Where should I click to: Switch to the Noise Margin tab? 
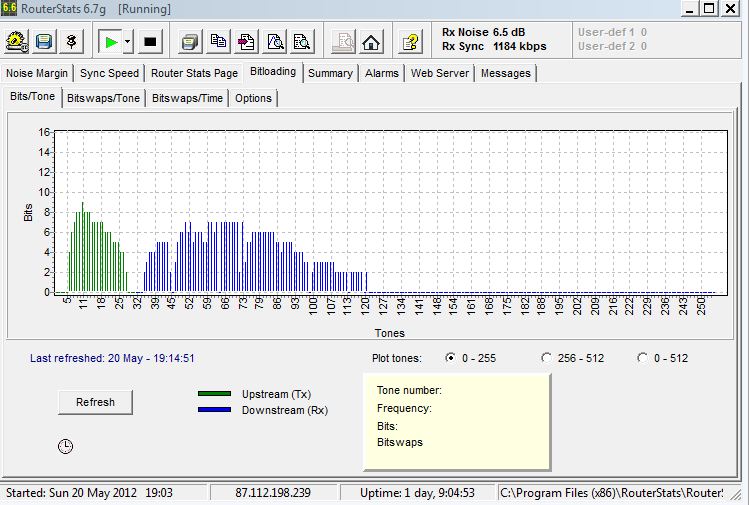(x=36, y=73)
